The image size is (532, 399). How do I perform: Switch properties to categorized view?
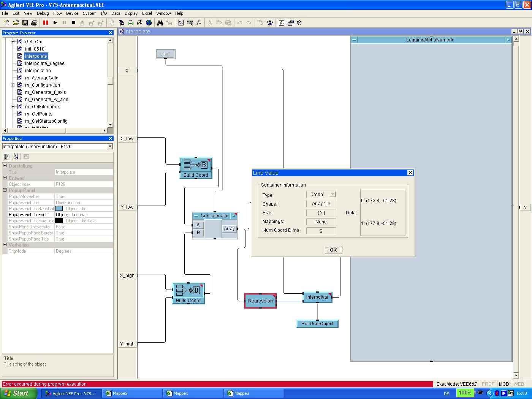point(6,156)
